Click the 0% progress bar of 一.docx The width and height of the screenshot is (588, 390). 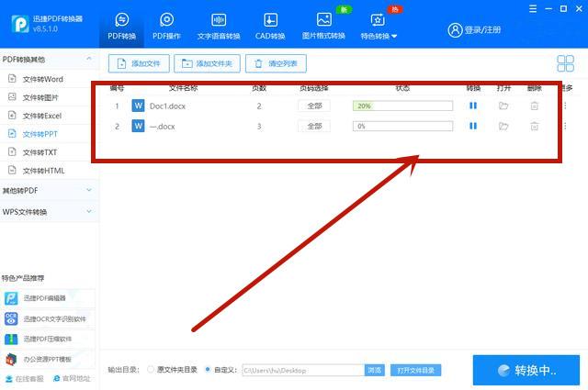[x=402, y=127]
